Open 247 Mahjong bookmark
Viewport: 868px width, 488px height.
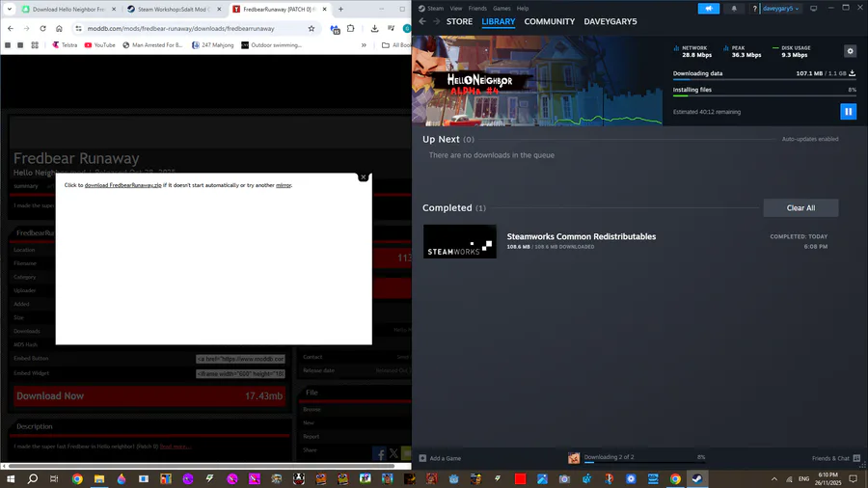pos(212,45)
